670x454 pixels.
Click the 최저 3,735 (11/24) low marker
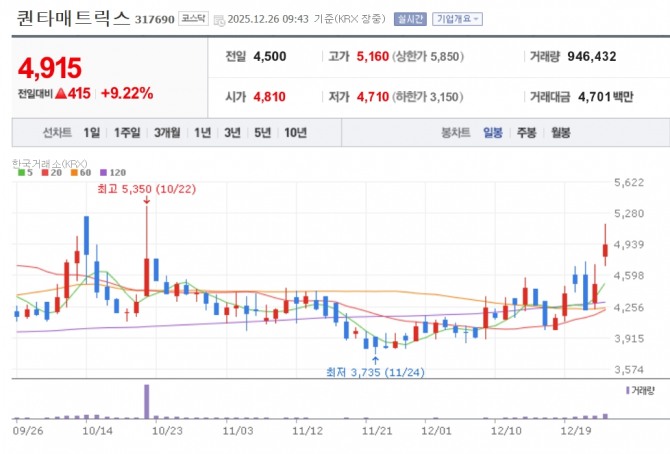(x=375, y=372)
